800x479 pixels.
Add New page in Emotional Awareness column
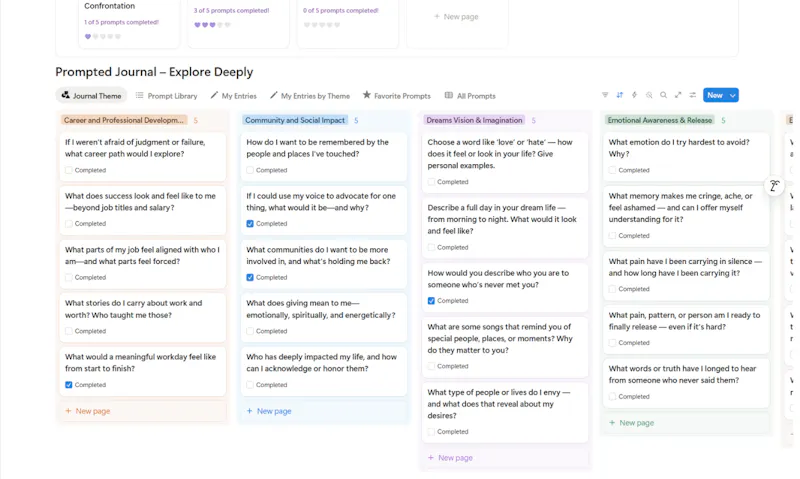tap(686, 422)
